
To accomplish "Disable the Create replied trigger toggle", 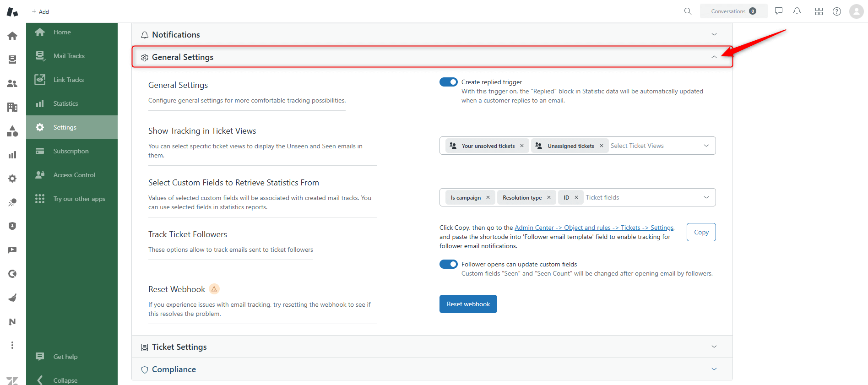I will (448, 82).
